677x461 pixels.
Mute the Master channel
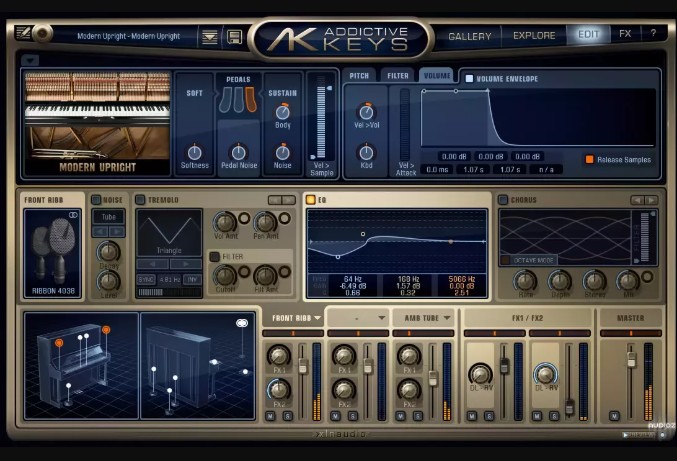[x=614, y=416]
